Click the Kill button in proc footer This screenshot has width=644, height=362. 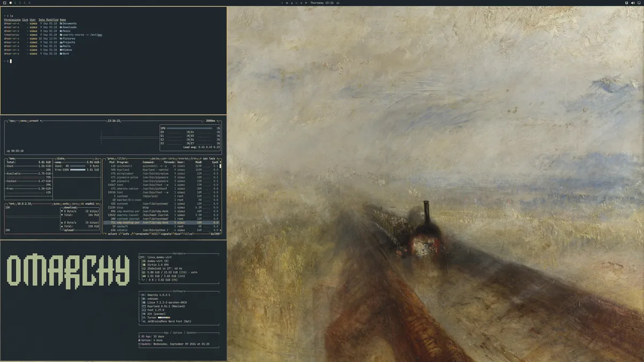155,234
